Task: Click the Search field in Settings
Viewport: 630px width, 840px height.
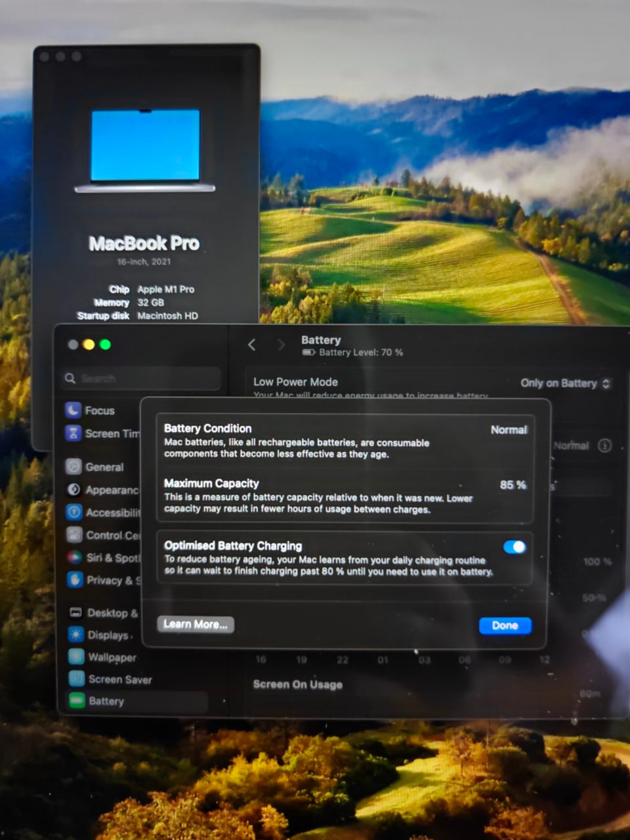Action: click(142, 379)
